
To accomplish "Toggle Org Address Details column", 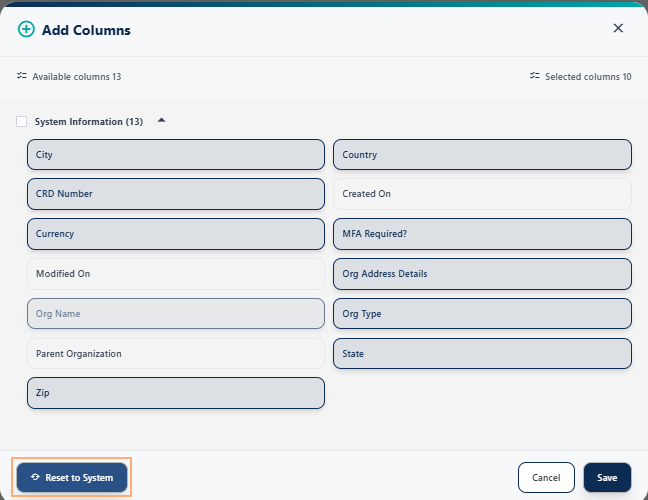I will pyautogui.click(x=482, y=274).
